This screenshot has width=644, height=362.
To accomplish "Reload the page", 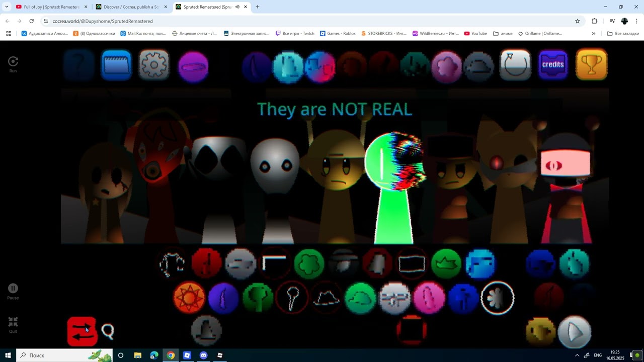I will coord(31,21).
